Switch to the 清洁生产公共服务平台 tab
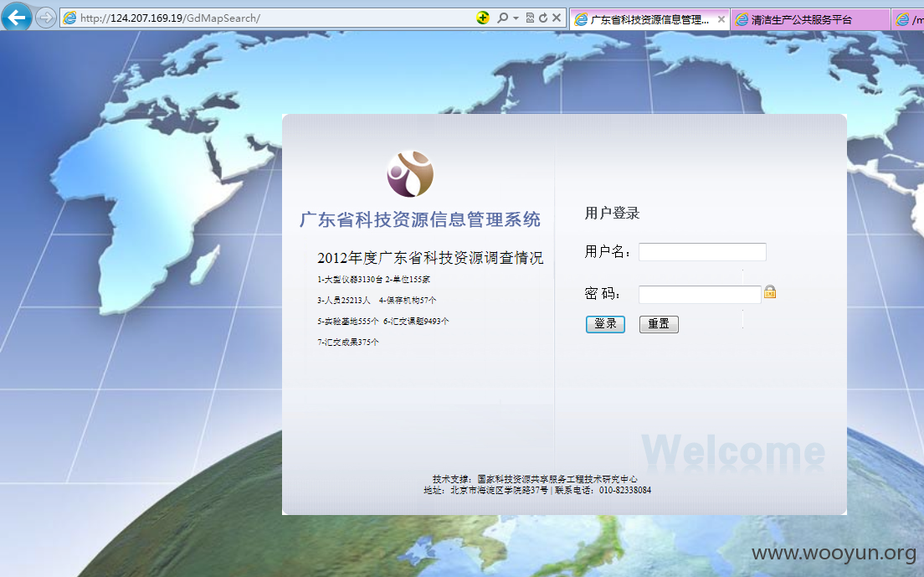Screen dimensions: 924x577 [x=810, y=19]
